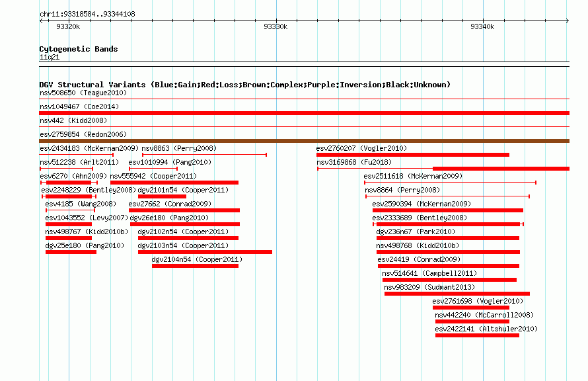Open esv2333689 (Bentley2008) label

[x=420, y=218]
